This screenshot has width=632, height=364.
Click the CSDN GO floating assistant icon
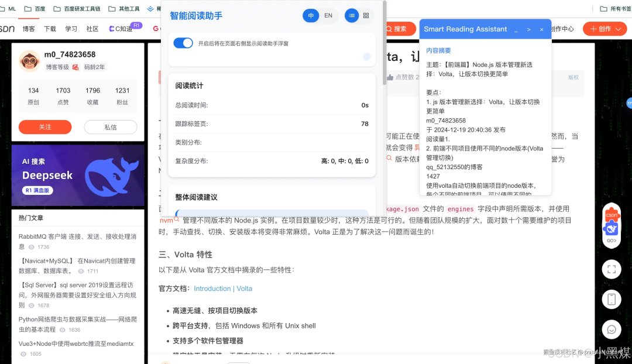612,226
